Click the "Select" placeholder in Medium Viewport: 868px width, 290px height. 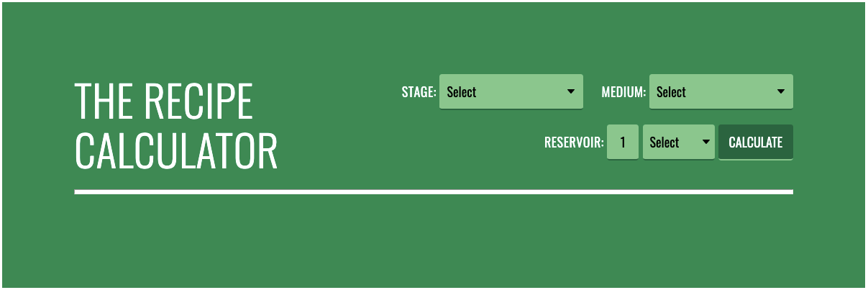click(671, 92)
